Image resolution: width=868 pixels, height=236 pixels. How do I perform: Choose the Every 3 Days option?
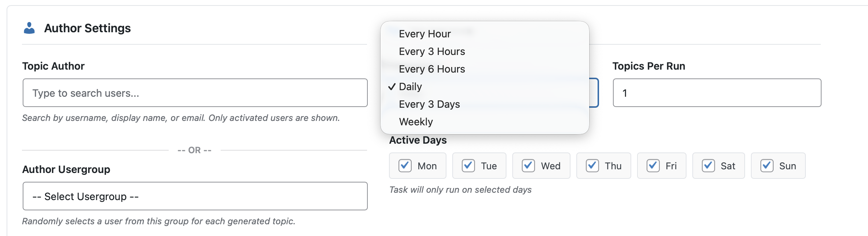click(x=429, y=104)
